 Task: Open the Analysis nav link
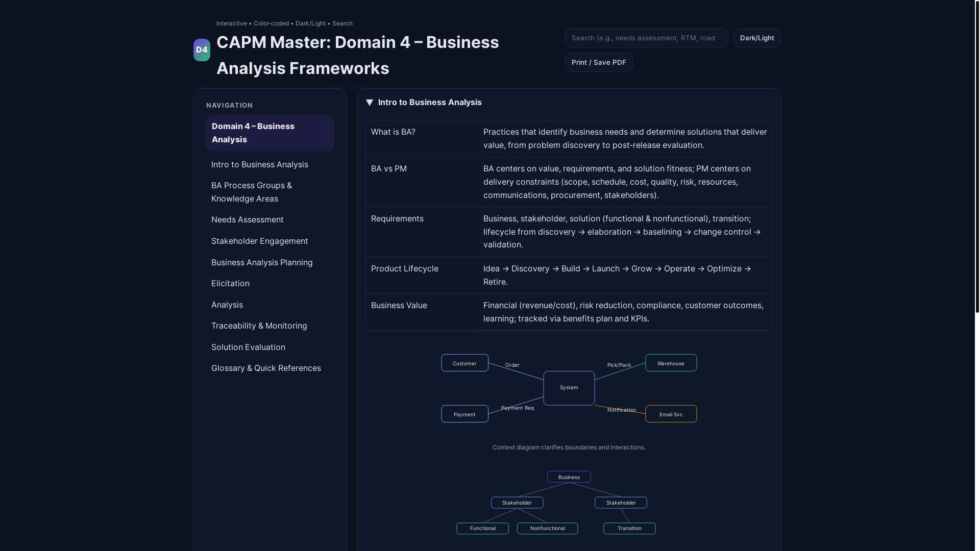[x=270, y=305]
